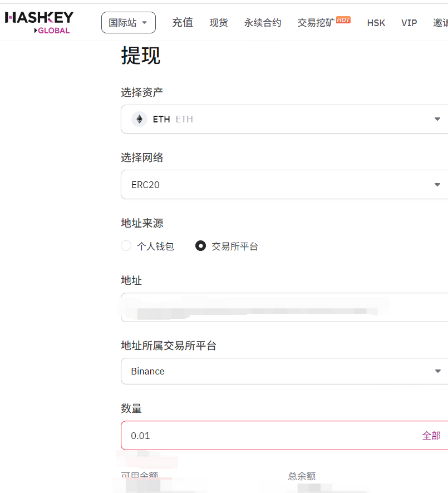Click the 地址 address input field
The width and height of the screenshot is (448, 493).
click(x=250, y=308)
